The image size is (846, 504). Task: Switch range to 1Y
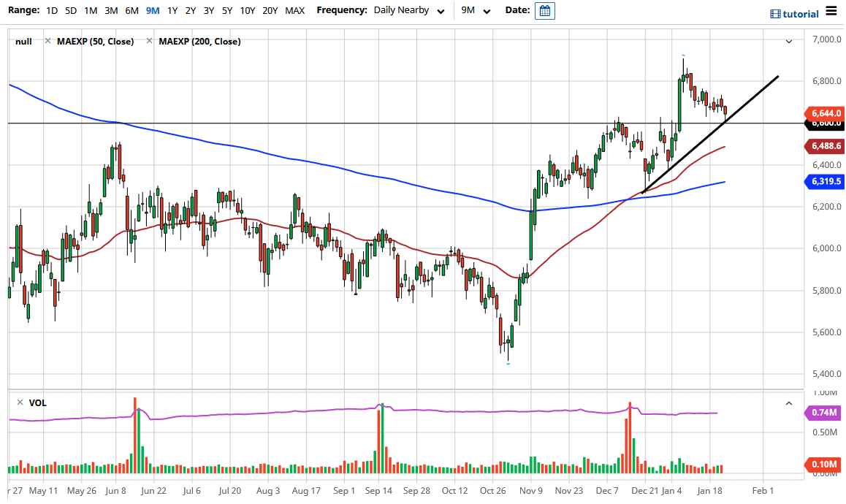[172, 10]
